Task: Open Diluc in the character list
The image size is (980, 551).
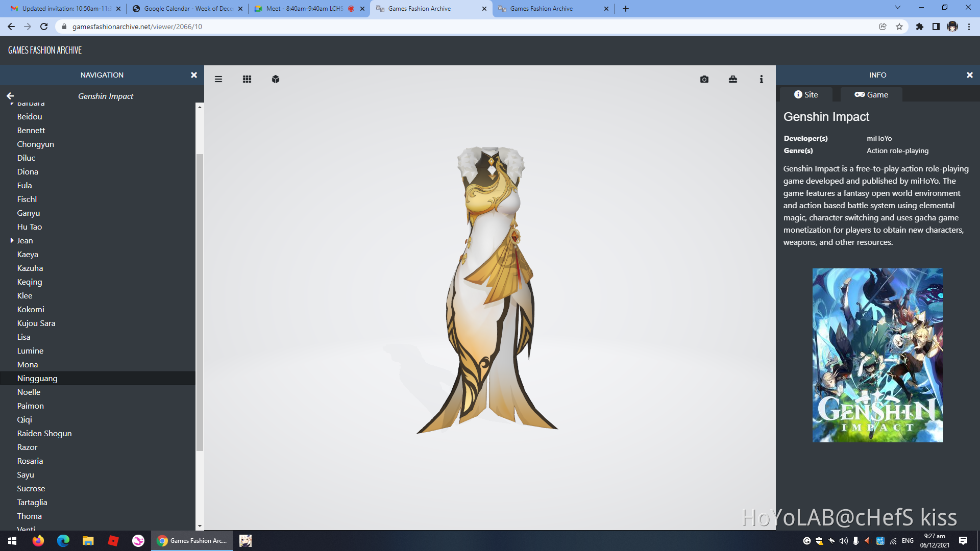Action: (27, 158)
